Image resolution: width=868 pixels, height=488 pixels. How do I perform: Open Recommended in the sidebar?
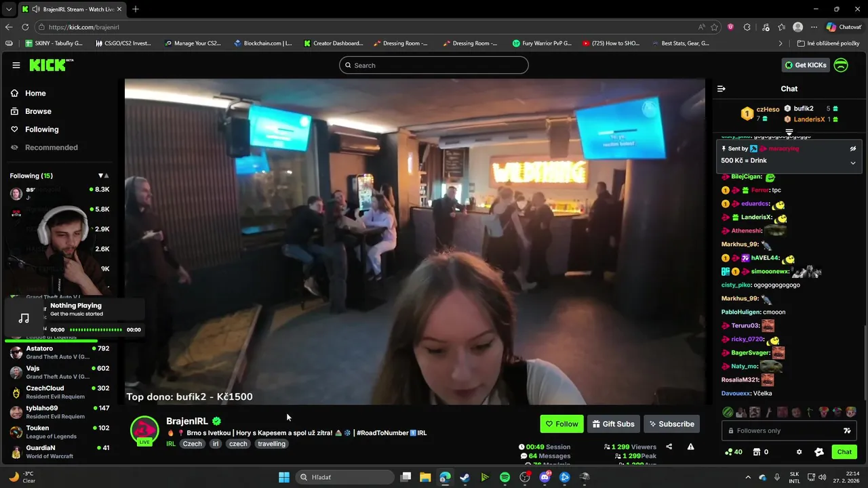pos(44,148)
